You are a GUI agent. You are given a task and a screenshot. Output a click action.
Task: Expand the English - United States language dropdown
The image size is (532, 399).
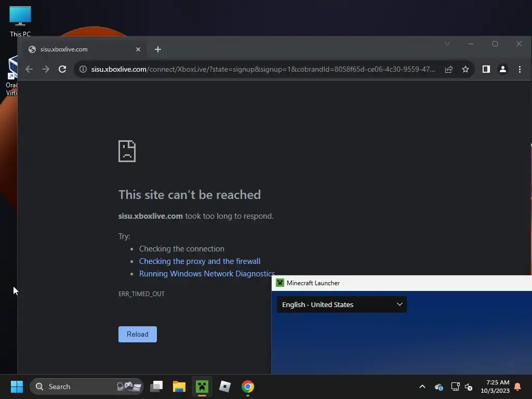click(342, 304)
